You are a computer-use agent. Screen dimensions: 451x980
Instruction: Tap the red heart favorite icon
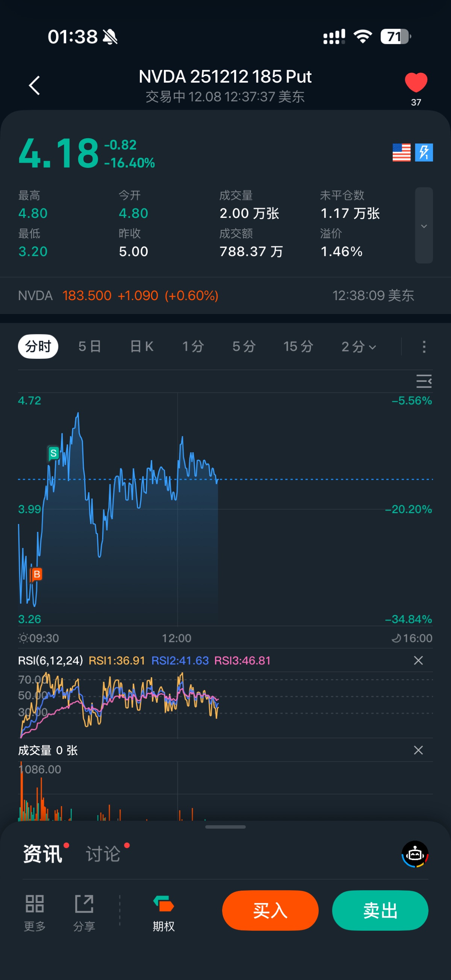pyautogui.click(x=416, y=82)
